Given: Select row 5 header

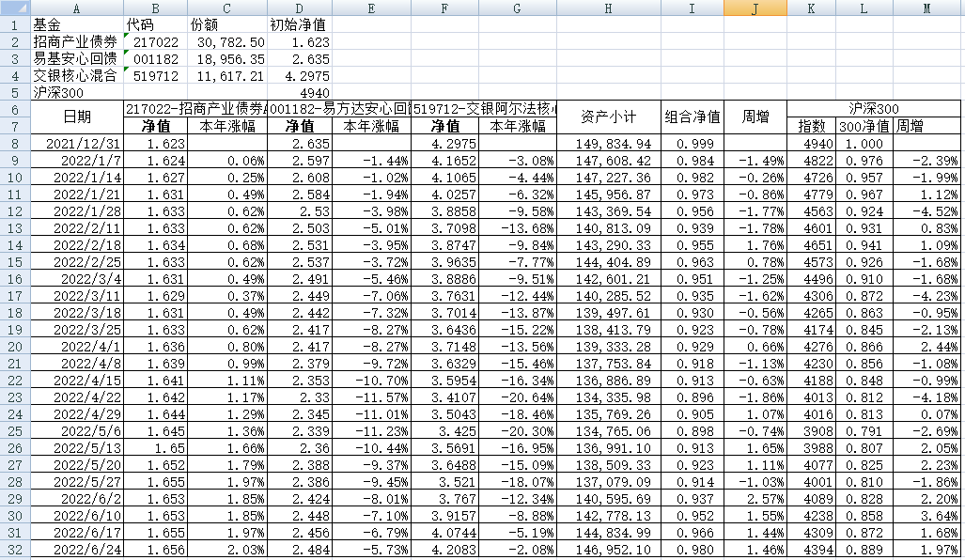Looking at the screenshot, I should pyautogui.click(x=15, y=92).
